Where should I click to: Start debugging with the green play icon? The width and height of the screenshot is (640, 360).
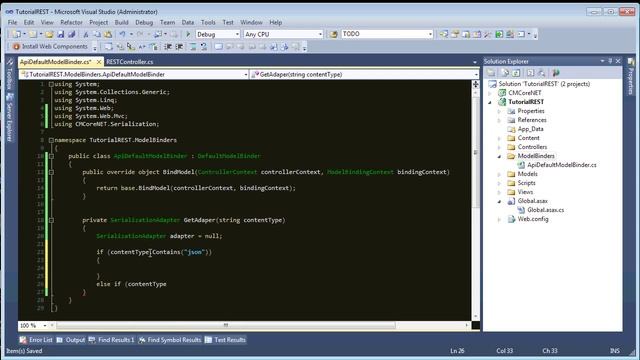pos(188,34)
